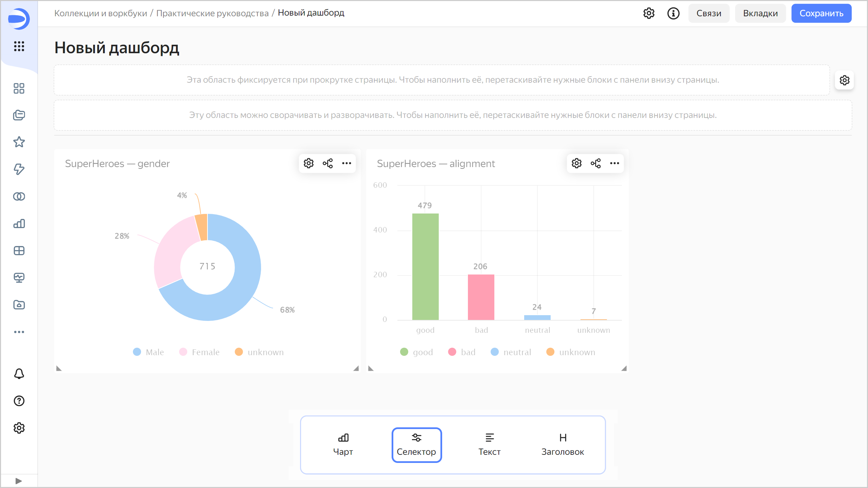This screenshot has height=488, width=868.
Task: Open the all services grid icon
Action: [x=19, y=46]
